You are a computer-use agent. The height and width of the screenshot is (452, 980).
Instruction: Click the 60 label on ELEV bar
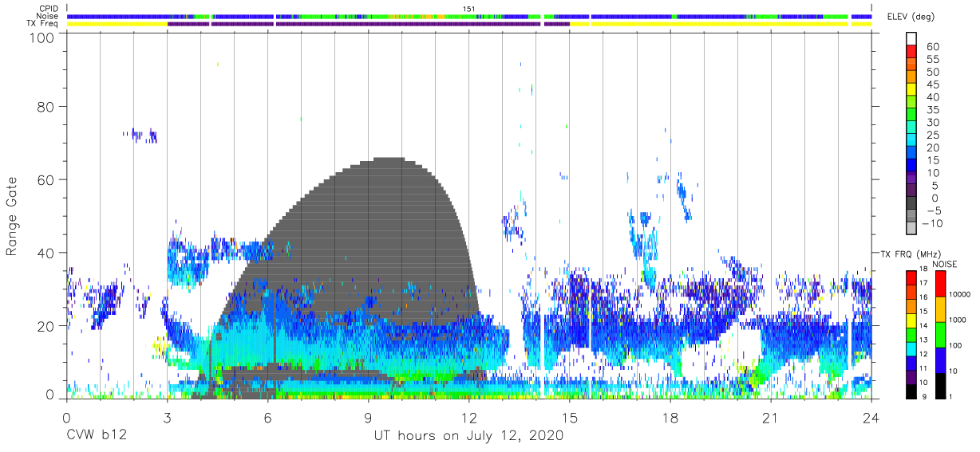pos(933,47)
